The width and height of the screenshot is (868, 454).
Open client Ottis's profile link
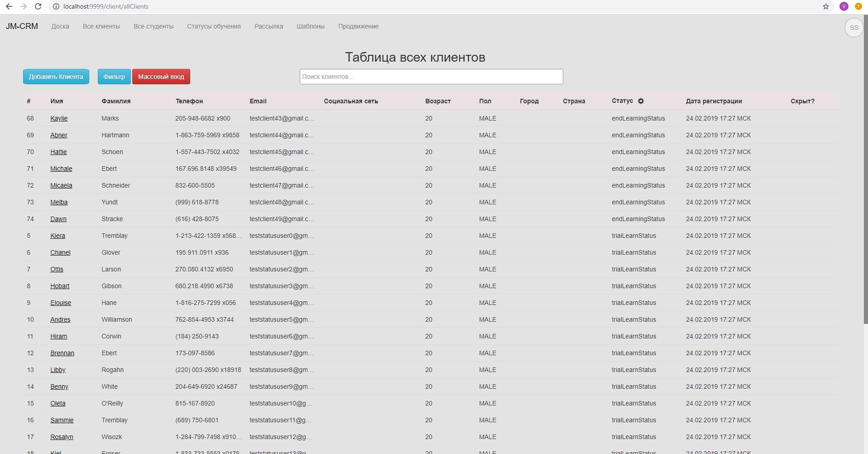pyautogui.click(x=57, y=269)
